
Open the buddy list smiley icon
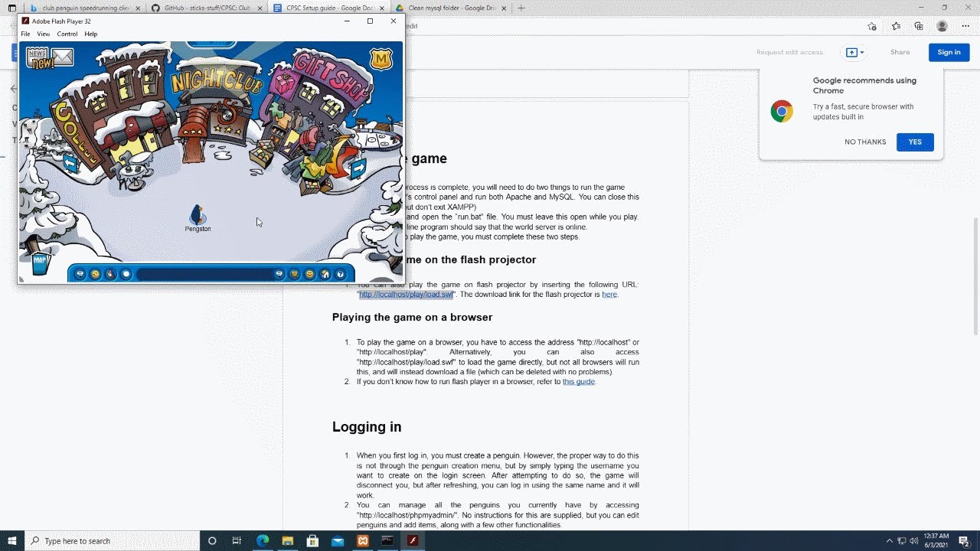click(x=310, y=274)
